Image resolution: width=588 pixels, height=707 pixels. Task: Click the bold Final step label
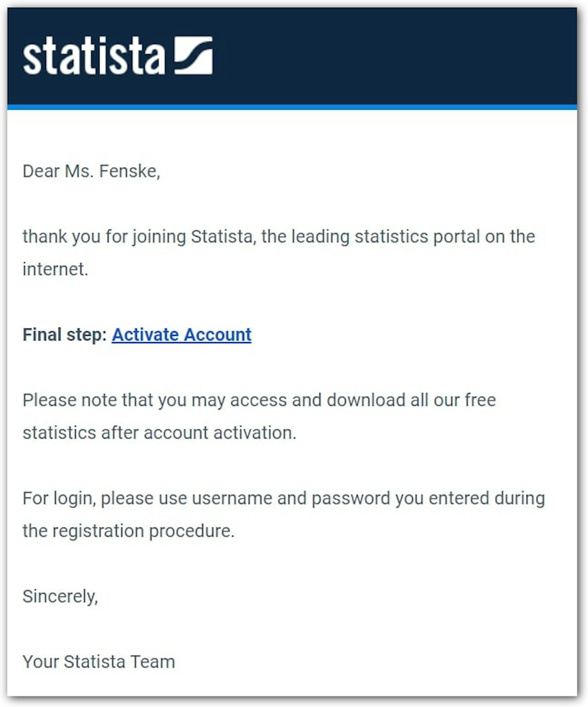point(65,335)
